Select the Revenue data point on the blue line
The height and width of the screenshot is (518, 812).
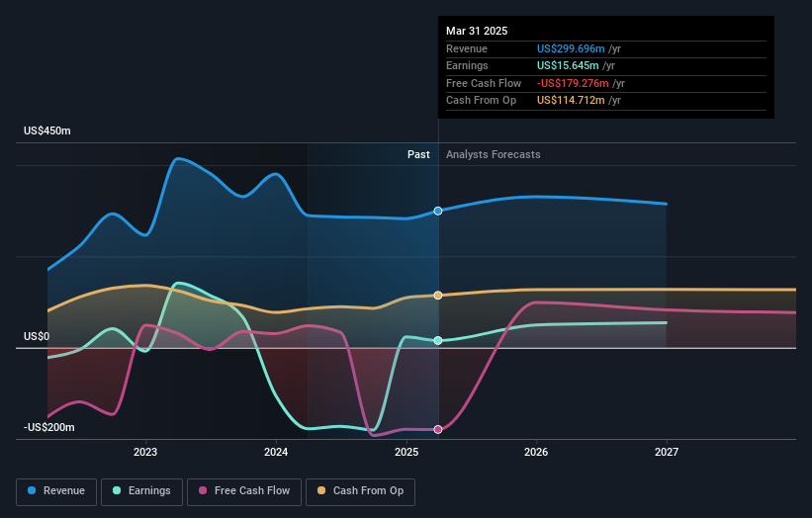(x=438, y=212)
